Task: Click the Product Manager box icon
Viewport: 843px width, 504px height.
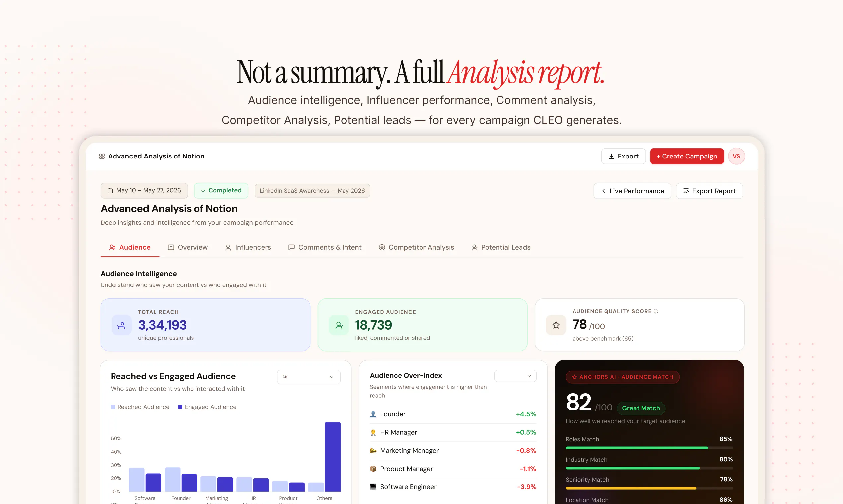Action: 373,469
